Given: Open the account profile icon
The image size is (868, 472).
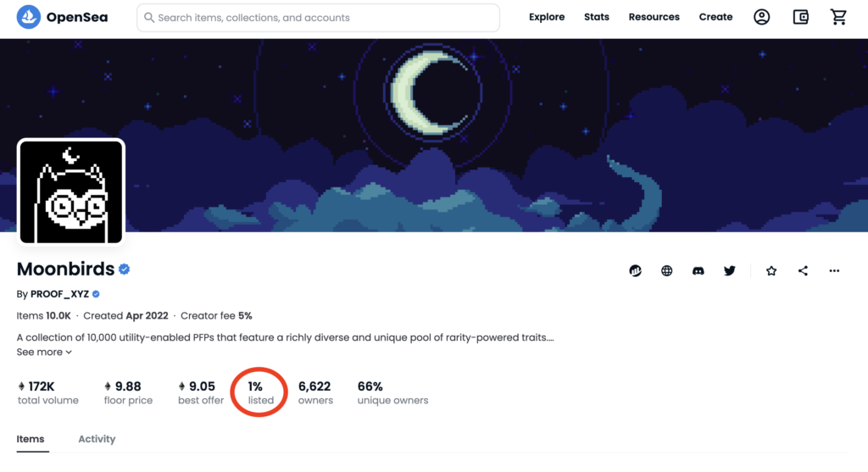Looking at the screenshot, I should coord(761,17).
